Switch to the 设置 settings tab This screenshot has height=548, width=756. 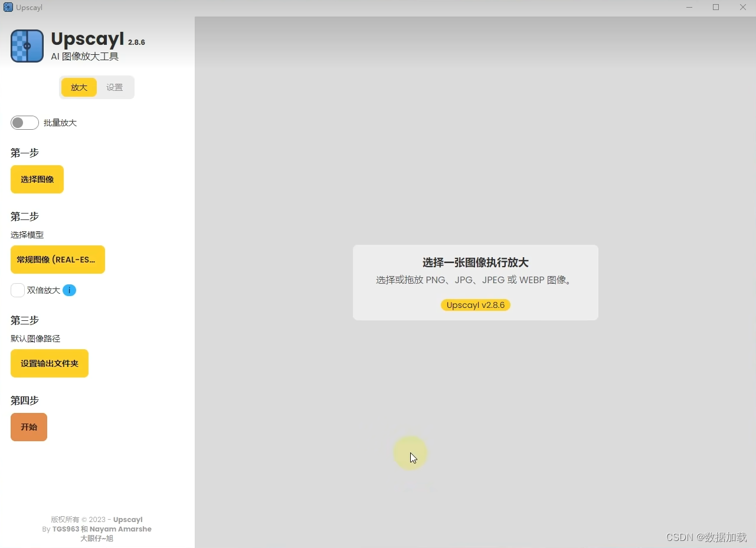pos(114,87)
